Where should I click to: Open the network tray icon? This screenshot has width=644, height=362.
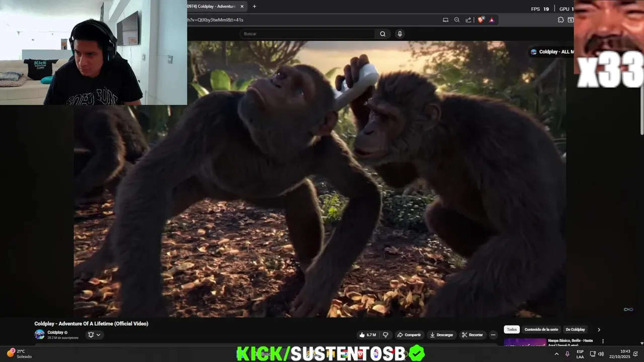click(x=592, y=354)
